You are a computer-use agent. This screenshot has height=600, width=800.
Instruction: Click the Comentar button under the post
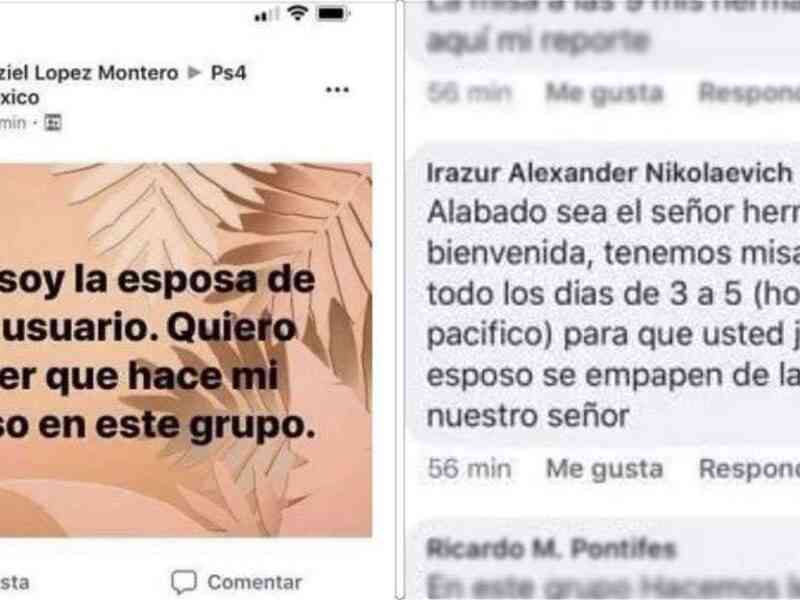[236, 582]
